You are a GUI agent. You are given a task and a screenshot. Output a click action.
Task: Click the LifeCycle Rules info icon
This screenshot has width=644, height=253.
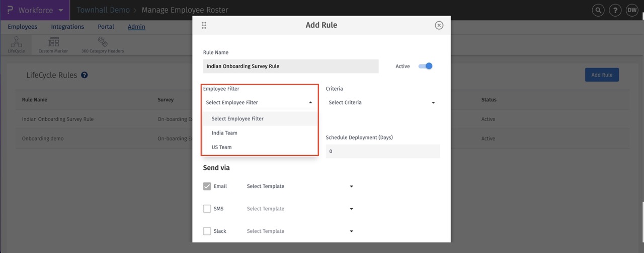coord(85,75)
